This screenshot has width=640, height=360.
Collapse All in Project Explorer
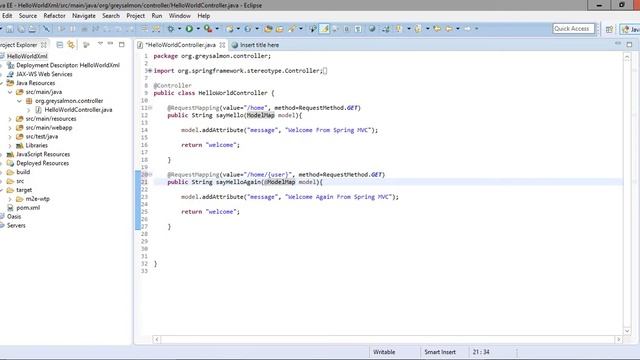tap(60, 45)
